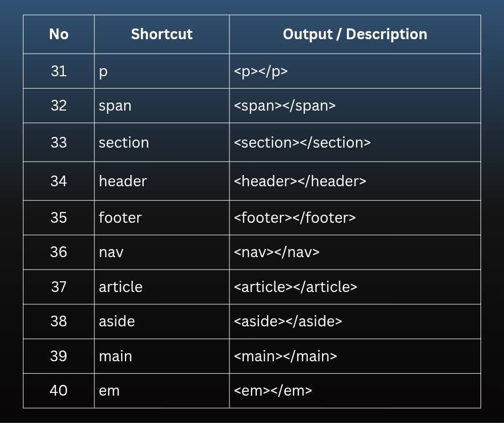The image size is (504, 423).
Task: Click the Shortcut column header
Action: tap(162, 34)
